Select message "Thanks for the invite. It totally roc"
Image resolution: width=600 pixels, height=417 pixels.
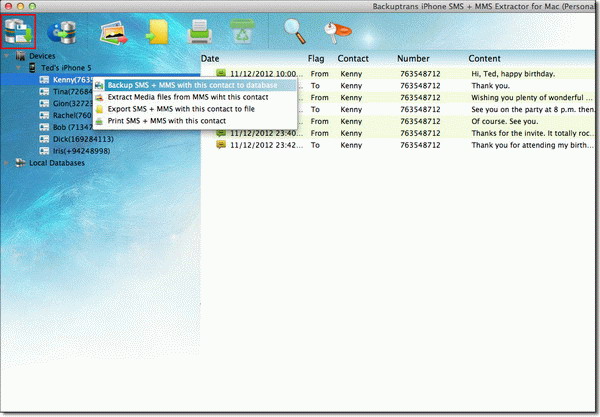pos(533,133)
